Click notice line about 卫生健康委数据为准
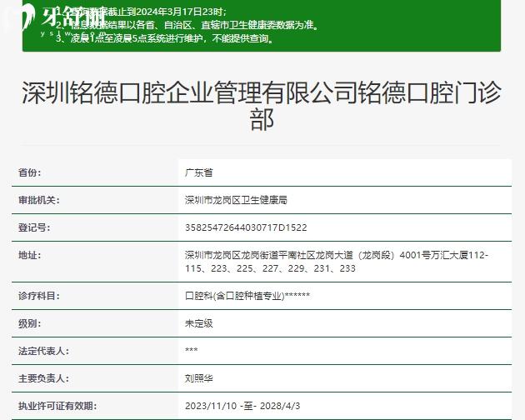Screen dimensions: 525x420 [187, 25]
